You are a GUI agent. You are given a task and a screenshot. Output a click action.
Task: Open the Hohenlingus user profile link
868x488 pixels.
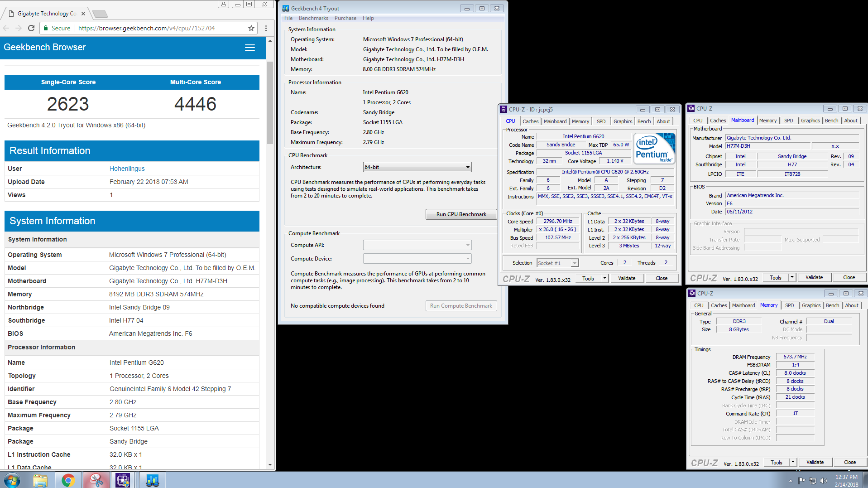pos(127,169)
